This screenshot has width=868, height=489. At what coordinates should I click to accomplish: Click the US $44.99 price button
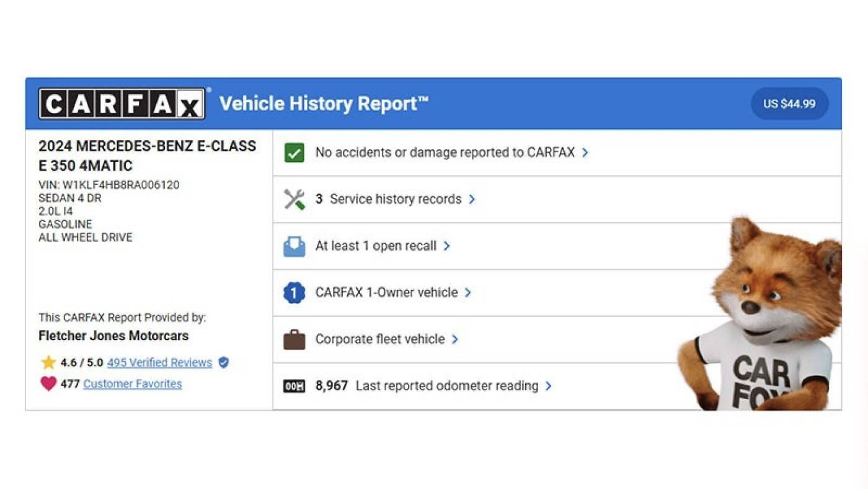789,104
